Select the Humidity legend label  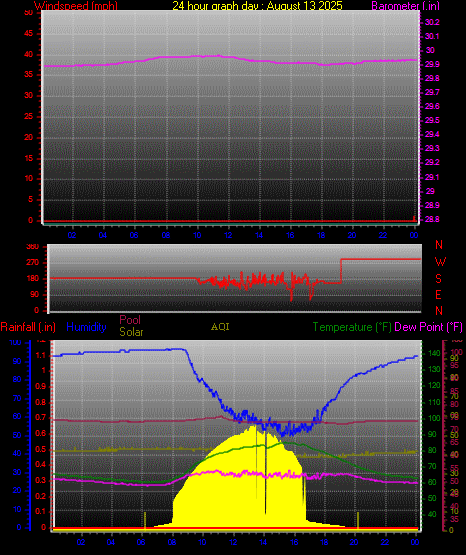point(86,327)
